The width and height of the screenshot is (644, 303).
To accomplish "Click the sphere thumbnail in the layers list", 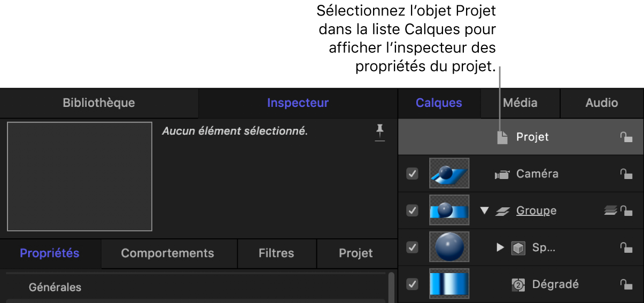I will point(449,247).
